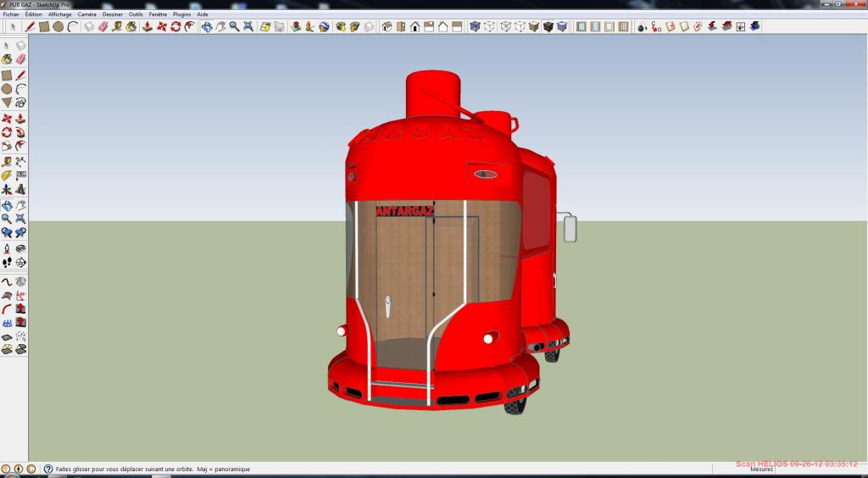Switch to Top standard view

coord(401,26)
